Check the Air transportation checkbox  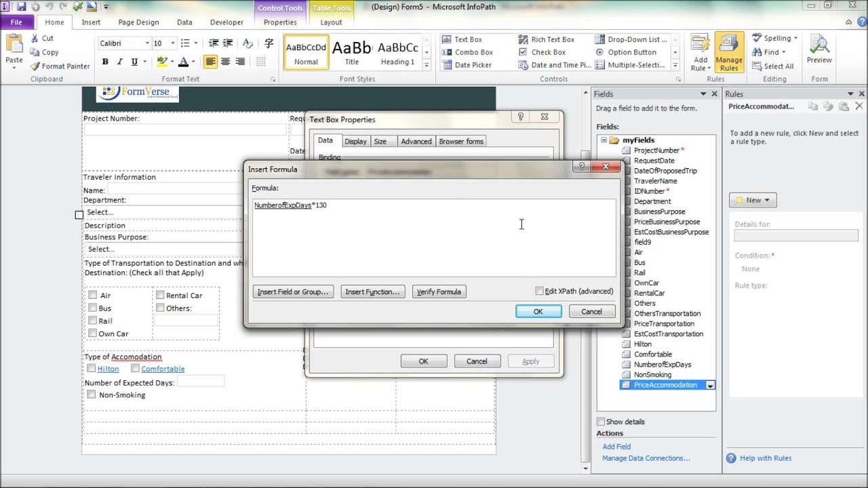pyautogui.click(x=92, y=295)
